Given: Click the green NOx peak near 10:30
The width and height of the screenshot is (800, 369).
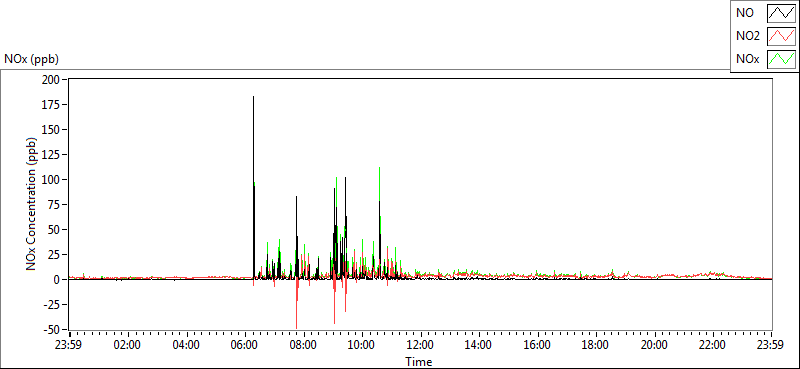Looking at the screenshot, I should coord(379,168).
